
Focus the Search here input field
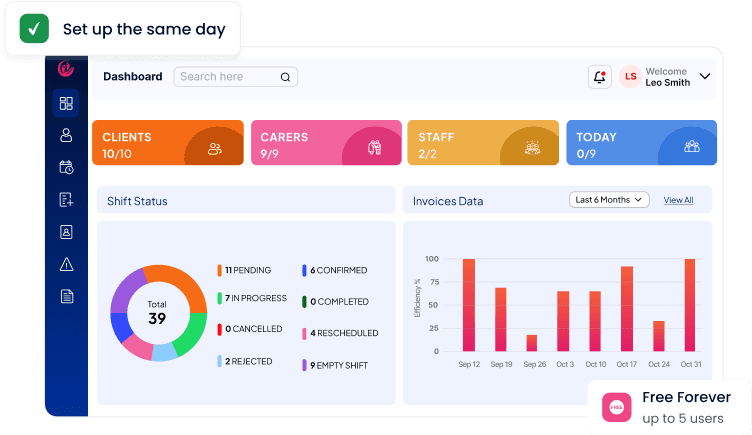coord(235,77)
